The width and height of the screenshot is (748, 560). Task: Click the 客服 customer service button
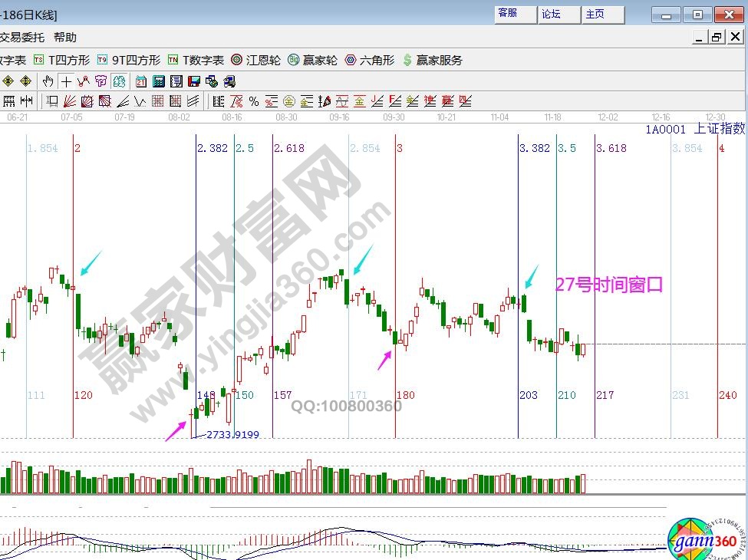coord(508,14)
